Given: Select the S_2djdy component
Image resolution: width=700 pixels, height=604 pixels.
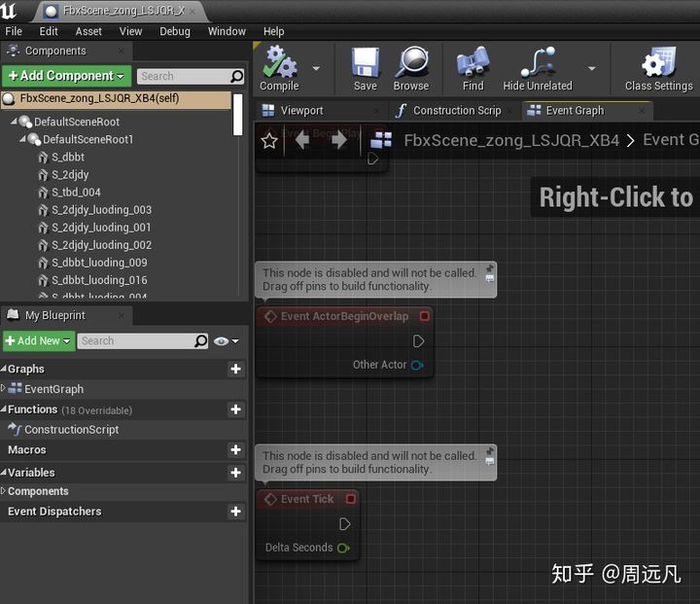Looking at the screenshot, I should [70, 175].
